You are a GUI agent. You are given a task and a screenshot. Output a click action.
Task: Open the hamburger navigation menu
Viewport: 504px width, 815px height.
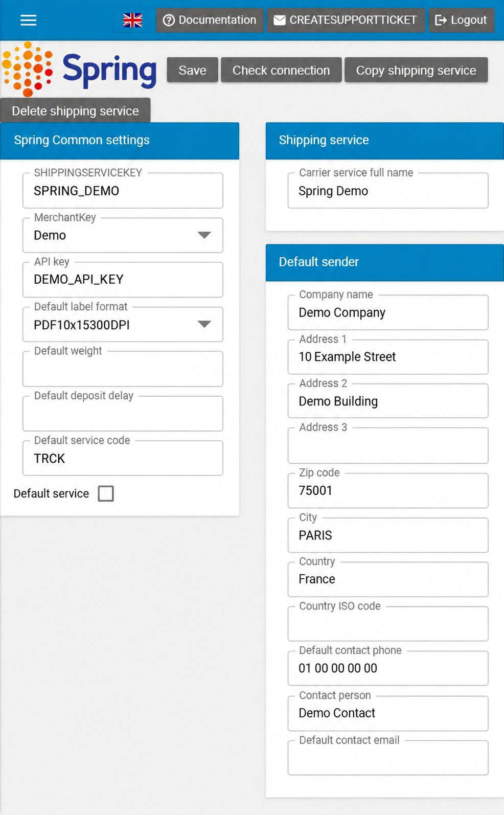(x=29, y=20)
